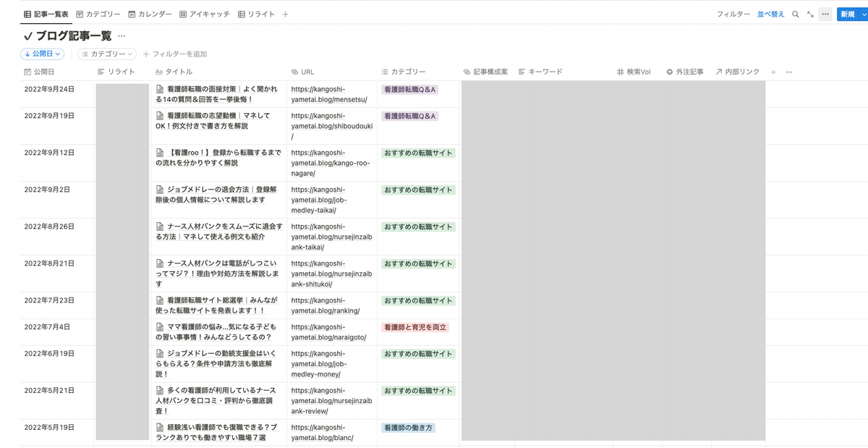Screen dimensions: 868x448
Task: Open the 並べ替え sort option
Action: click(x=771, y=14)
